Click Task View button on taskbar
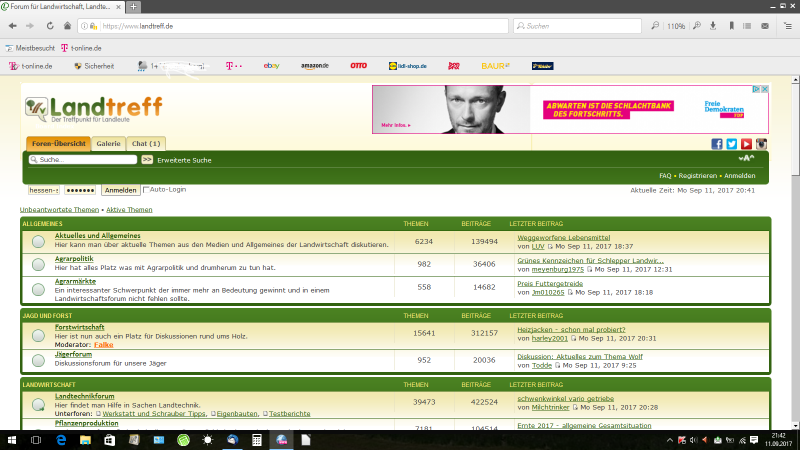Image resolution: width=800 pixels, height=450 pixels. pos(36,440)
